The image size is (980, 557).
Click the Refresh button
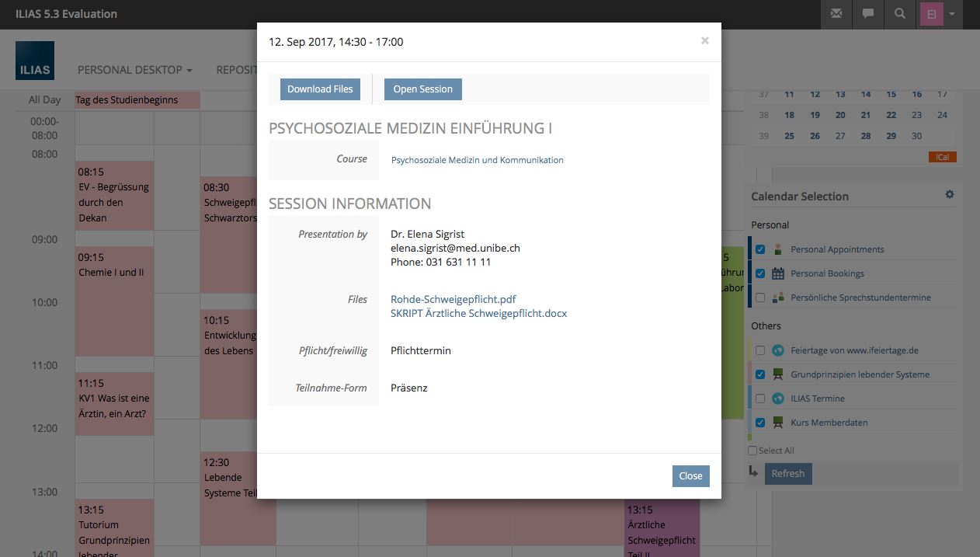(788, 474)
